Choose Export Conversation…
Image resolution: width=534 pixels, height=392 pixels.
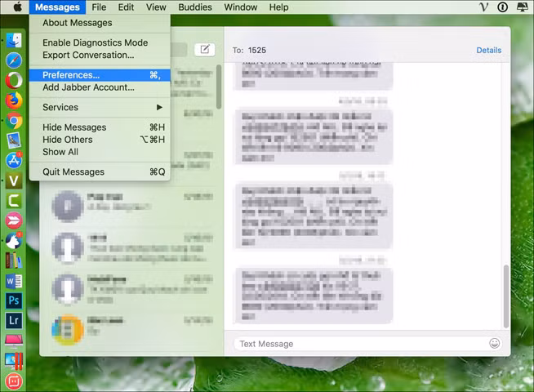pyautogui.click(x=100, y=55)
